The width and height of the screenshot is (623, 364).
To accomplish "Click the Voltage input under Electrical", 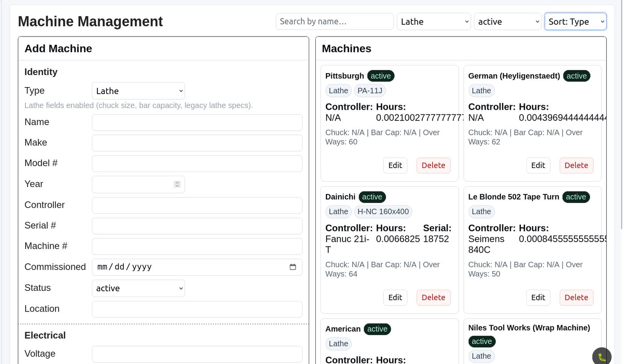I will coord(197,354).
